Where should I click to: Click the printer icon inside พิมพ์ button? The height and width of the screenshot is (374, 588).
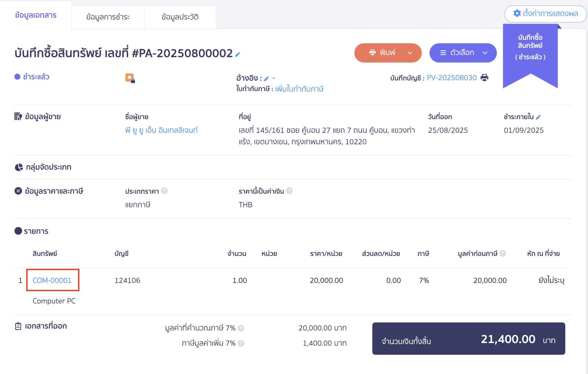coord(372,52)
